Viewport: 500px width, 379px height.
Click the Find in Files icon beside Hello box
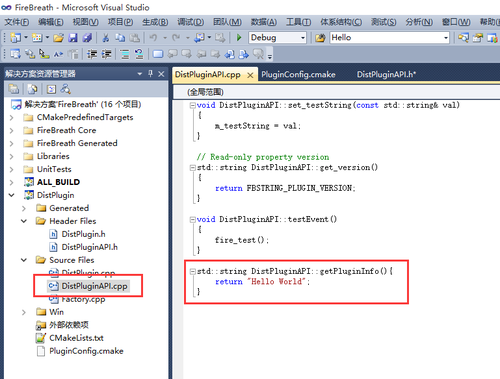(320, 38)
